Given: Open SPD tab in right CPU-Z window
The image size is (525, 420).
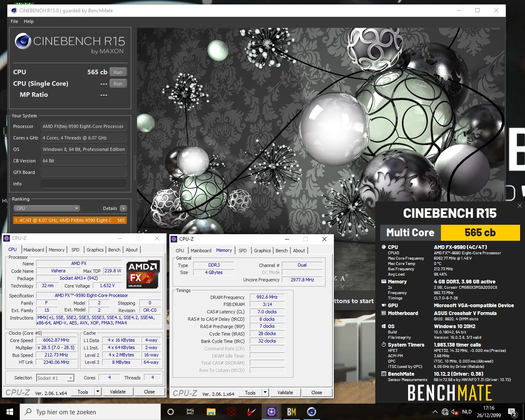Looking at the screenshot, I should pos(243,251).
